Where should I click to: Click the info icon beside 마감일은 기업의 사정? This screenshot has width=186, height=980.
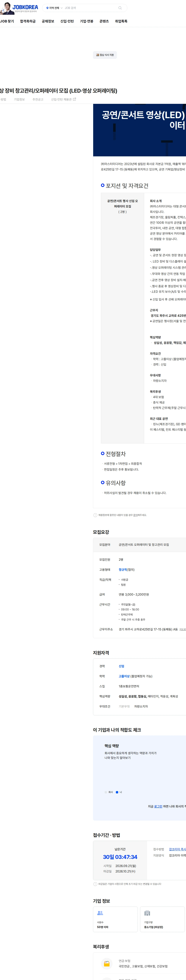tap(95, 884)
